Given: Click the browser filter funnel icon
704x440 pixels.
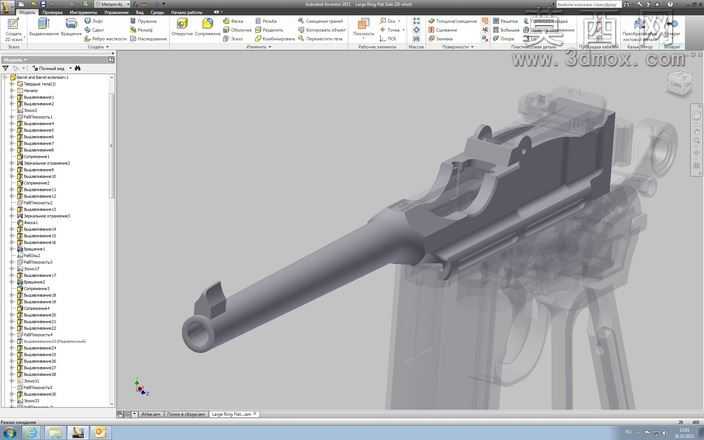Looking at the screenshot, I should click(5, 68).
